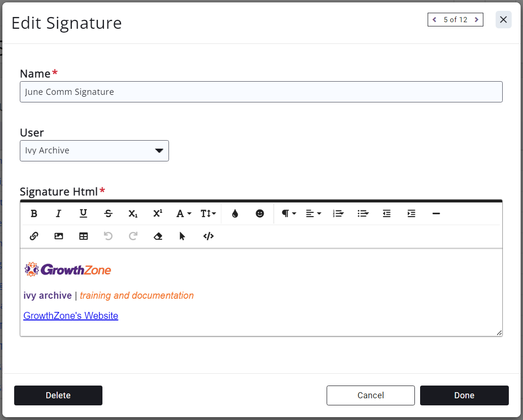This screenshot has width=523, height=420.
Task: Click into the Name input field
Action: tap(261, 92)
